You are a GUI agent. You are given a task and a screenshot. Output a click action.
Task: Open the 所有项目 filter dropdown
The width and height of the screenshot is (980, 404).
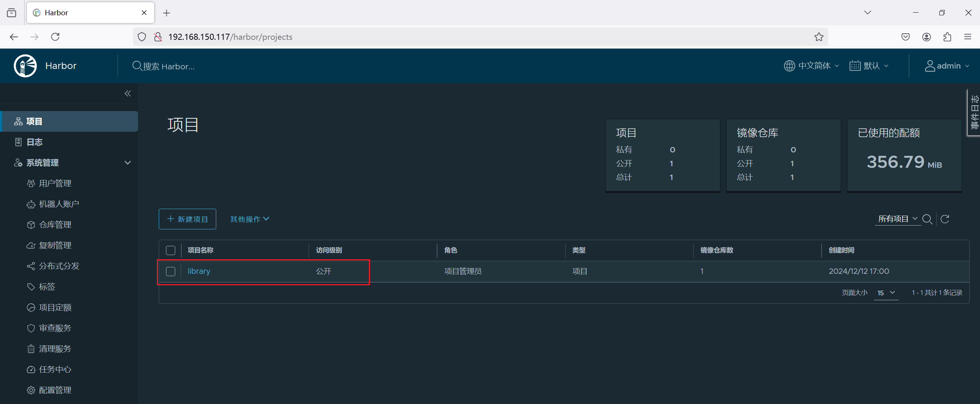898,219
